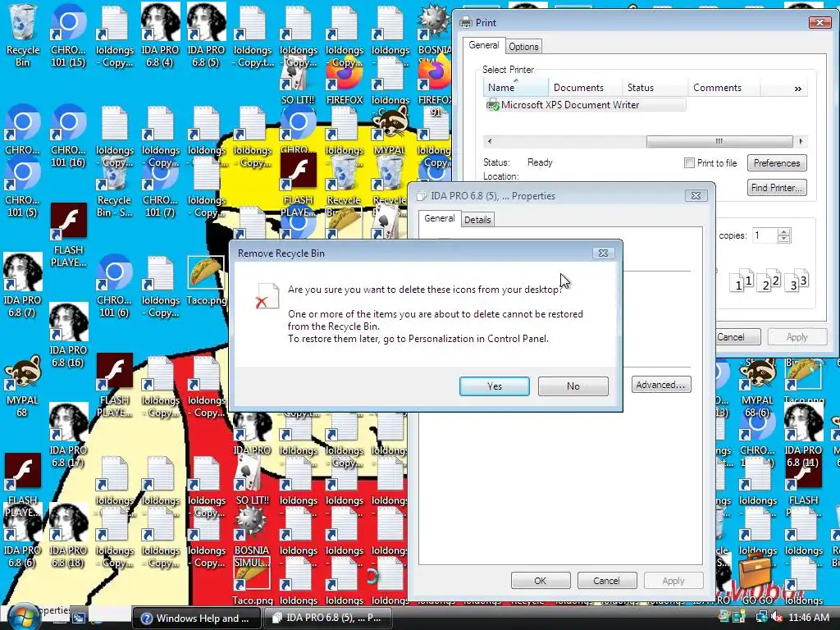Close the IDA PRO Properties window
840x630 pixels.
tap(696, 196)
